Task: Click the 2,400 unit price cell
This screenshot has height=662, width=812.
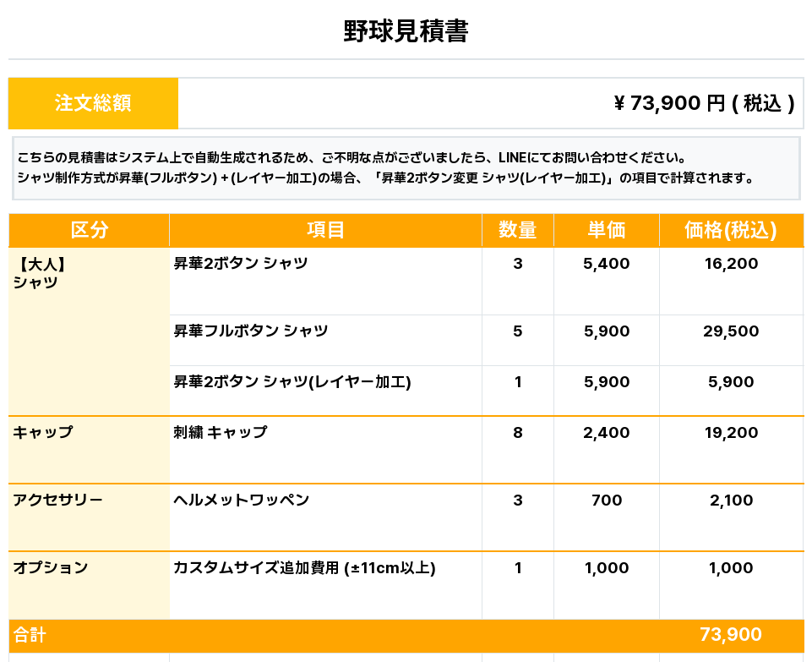Action: click(606, 433)
